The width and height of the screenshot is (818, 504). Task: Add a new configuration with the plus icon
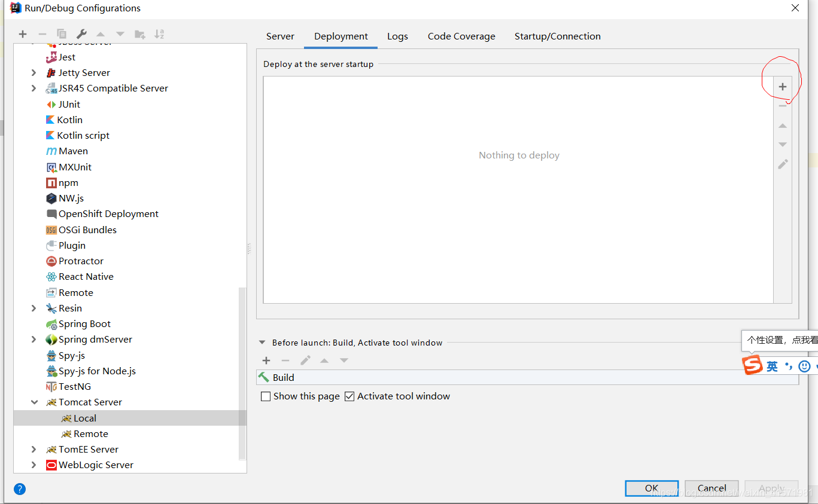[23, 34]
